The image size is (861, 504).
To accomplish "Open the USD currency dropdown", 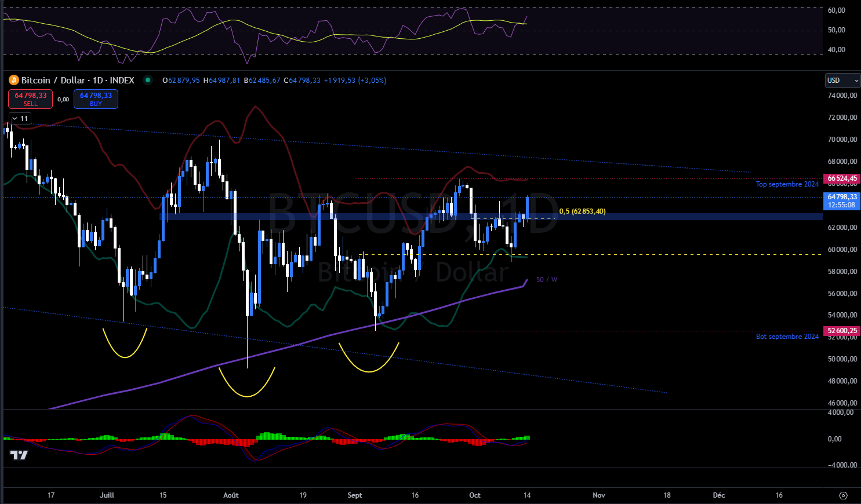I will pyautogui.click(x=841, y=80).
